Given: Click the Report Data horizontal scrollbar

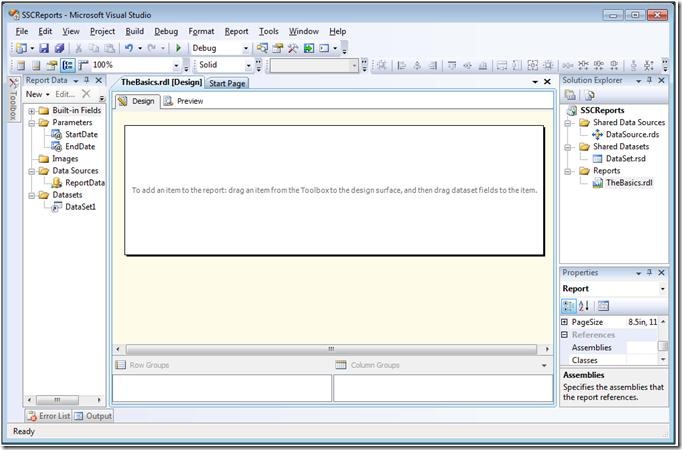Looking at the screenshot, I should tap(64, 400).
